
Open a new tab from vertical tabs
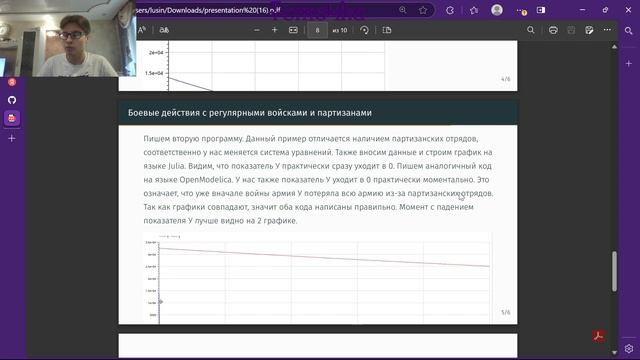[x=12, y=139]
